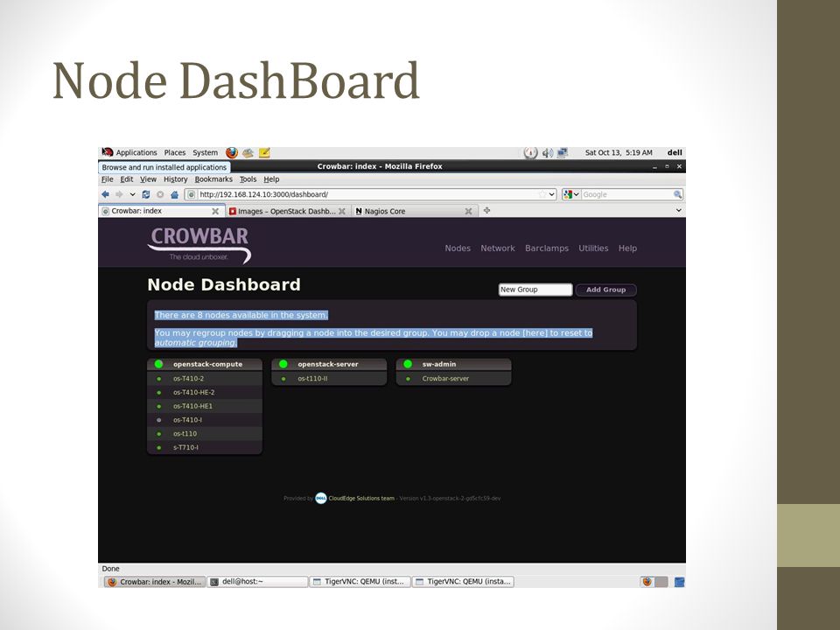Screen dimensions: 840x630
Task: Click the bookmark star in address bar
Action: pos(542,194)
